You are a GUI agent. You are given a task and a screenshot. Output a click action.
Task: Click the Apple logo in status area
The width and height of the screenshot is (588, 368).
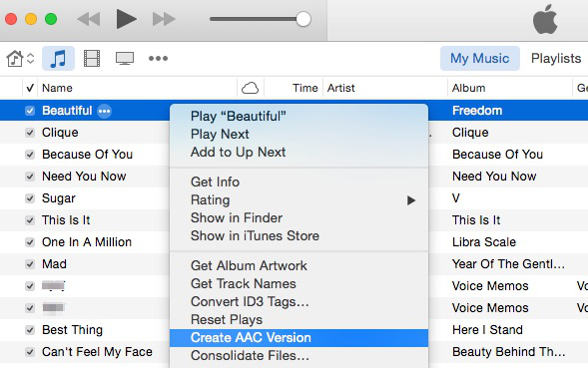pyautogui.click(x=545, y=20)
